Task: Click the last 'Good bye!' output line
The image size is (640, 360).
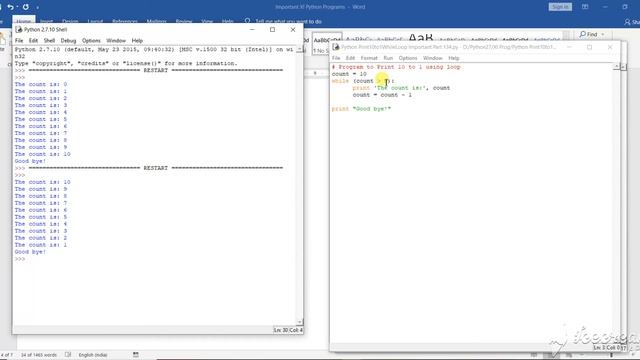Action: click(30, 252)
